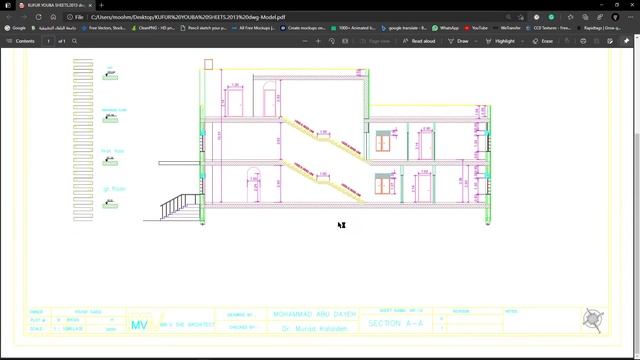Click the green Grammarly extension icon

551,17
